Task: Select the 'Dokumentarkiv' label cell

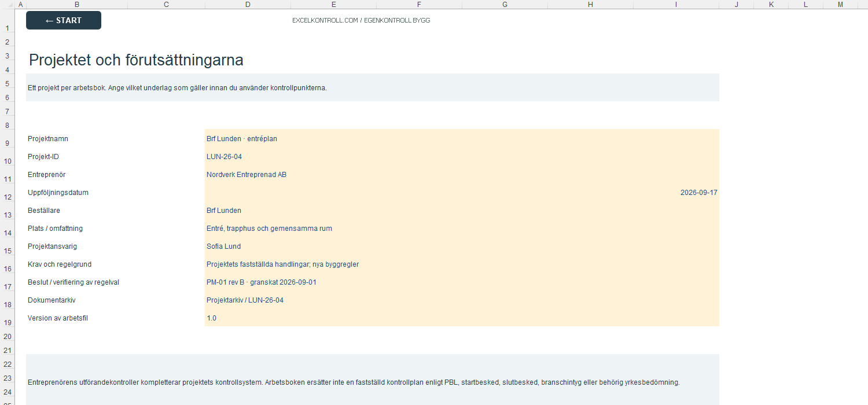Action: point(115,300)
